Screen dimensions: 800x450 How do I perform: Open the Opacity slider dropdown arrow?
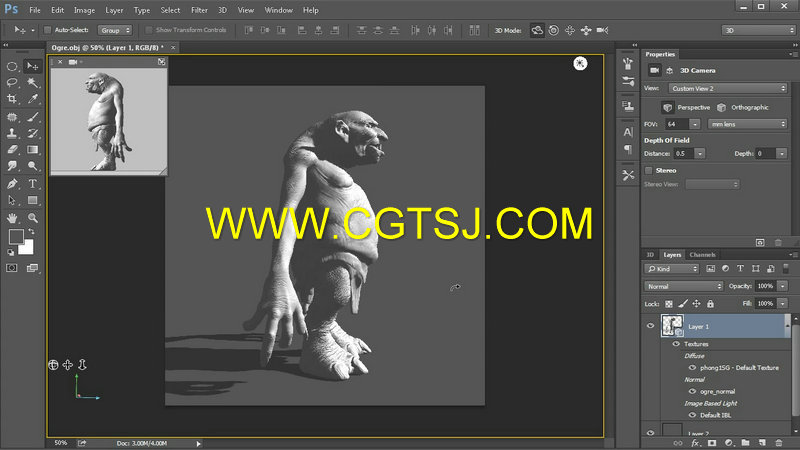click(783, 286)
